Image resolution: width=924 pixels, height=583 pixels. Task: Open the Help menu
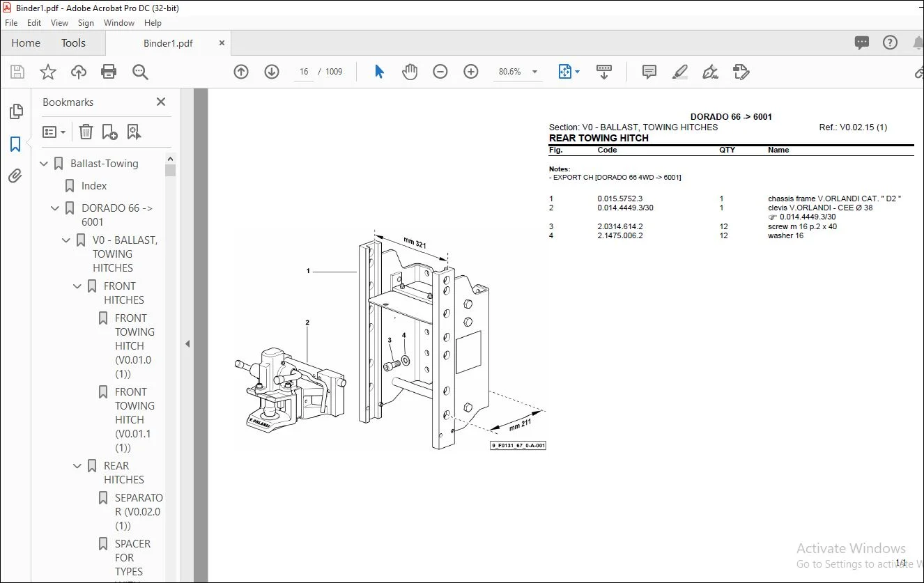(x=153, y=23)
